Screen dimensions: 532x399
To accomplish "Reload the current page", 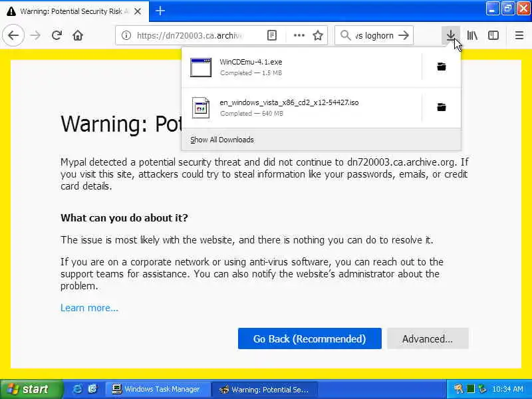I will [x=57, y=35].
